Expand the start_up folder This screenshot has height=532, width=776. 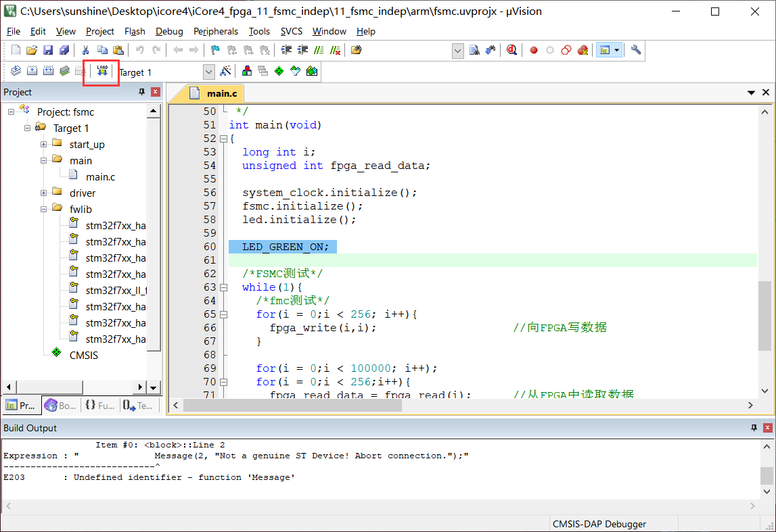click(43, 145)
